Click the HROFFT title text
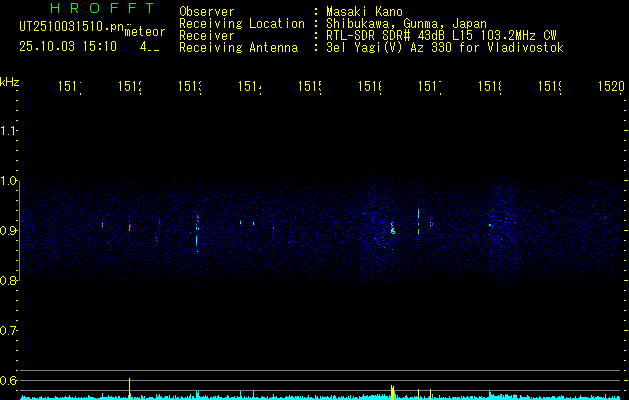Viewport: 629px width, 400px height. pyautogui.click(x=103, y=8)
